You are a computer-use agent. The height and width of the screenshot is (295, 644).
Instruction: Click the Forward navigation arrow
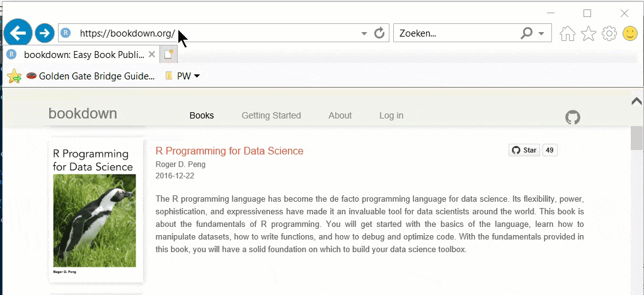click(x=44, y=33)
